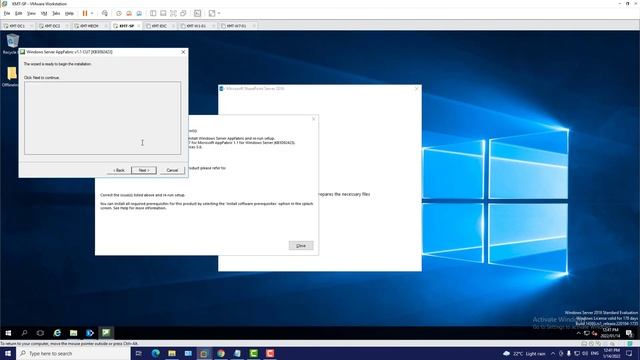Show hidden icons in guest system tray
Screen dimensions: 640x360
[x=578, y=333]
